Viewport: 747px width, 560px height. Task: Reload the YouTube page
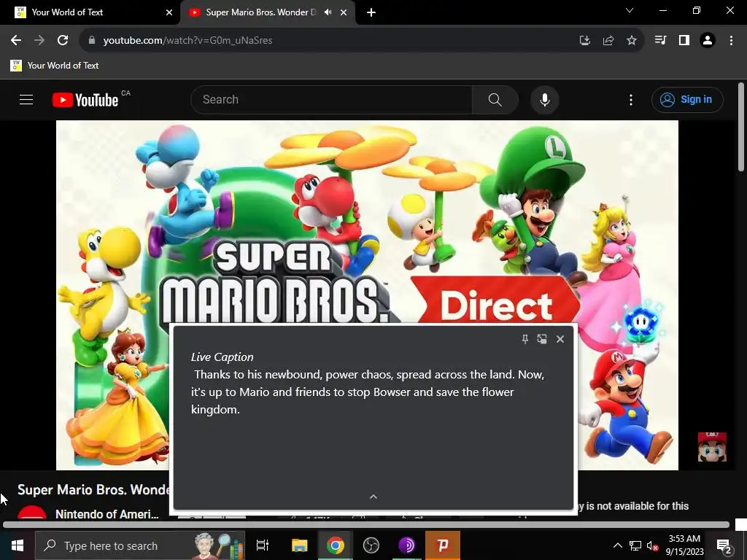coord(63,41)
